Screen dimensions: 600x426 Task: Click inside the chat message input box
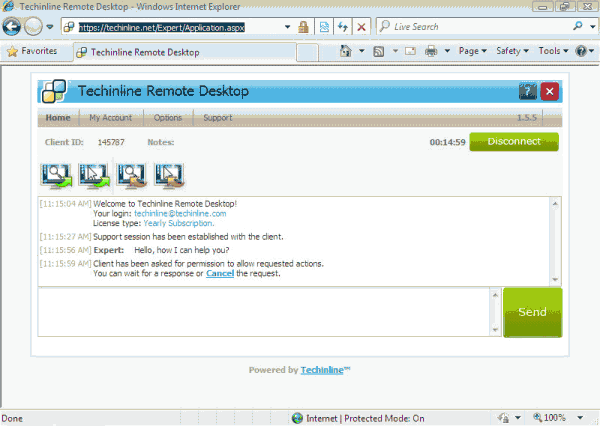[x=264, y=312]
